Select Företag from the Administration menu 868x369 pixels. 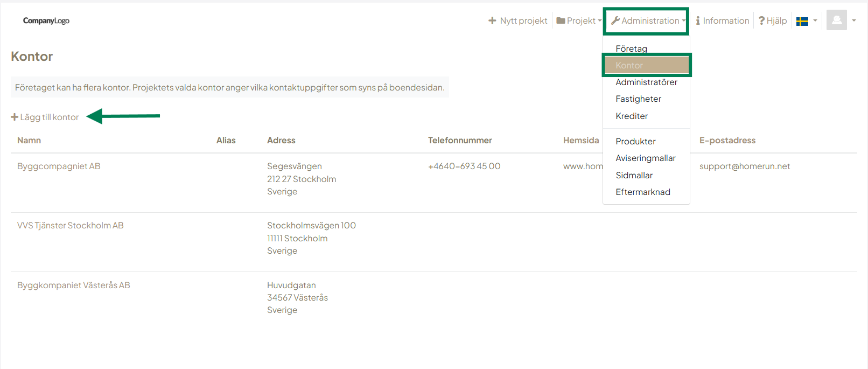click(x=631, y=48)
